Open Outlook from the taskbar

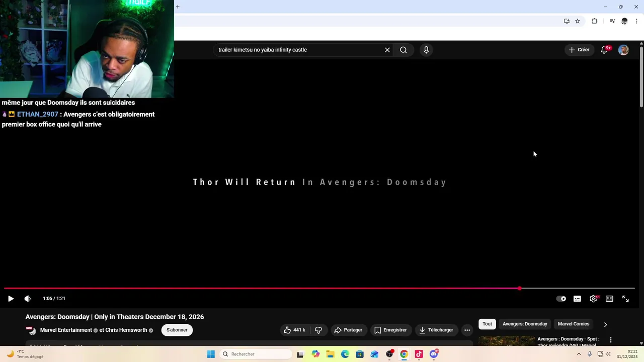click(374, 354)
